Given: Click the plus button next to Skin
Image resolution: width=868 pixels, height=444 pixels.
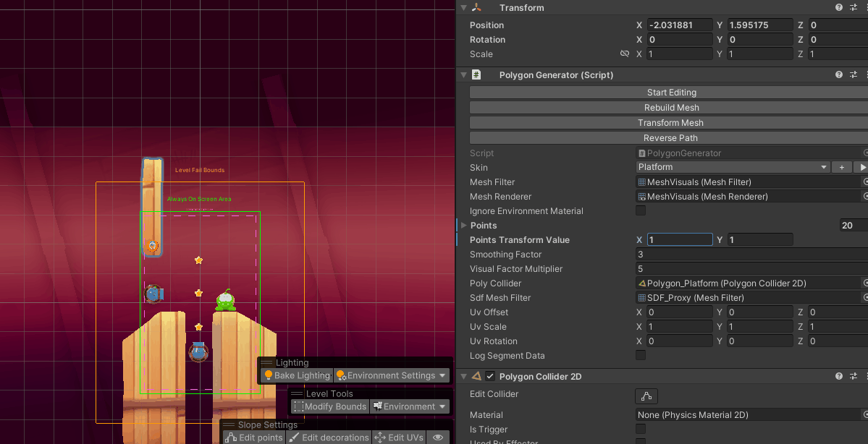Looking at the screenshot, I should click(842, 167).
